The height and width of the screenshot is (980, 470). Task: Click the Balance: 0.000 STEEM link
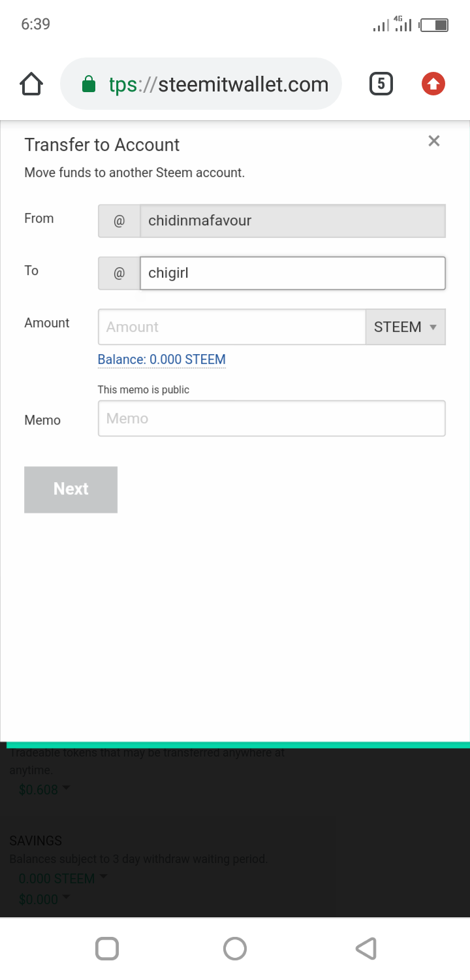[x=162, y=359]
